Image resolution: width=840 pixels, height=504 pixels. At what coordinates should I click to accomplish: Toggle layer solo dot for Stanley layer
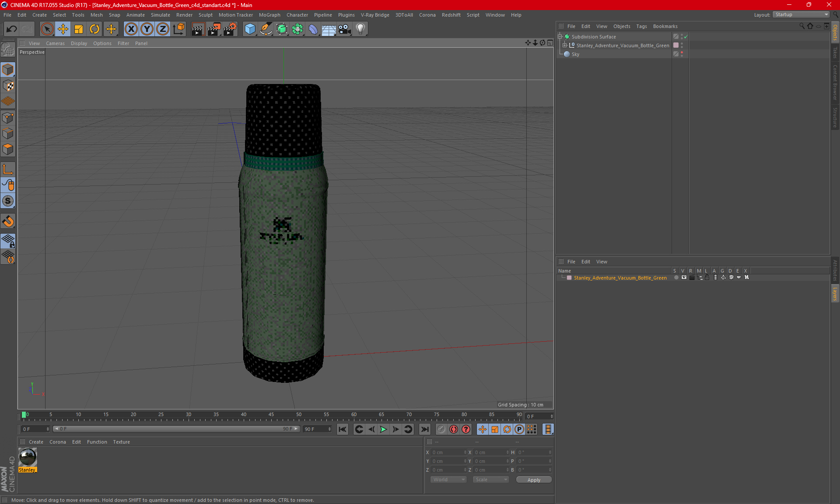tap(676, 277)
